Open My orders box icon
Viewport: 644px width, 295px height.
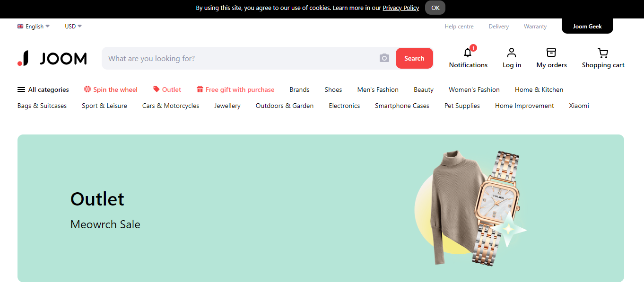(x=551, y=53)
